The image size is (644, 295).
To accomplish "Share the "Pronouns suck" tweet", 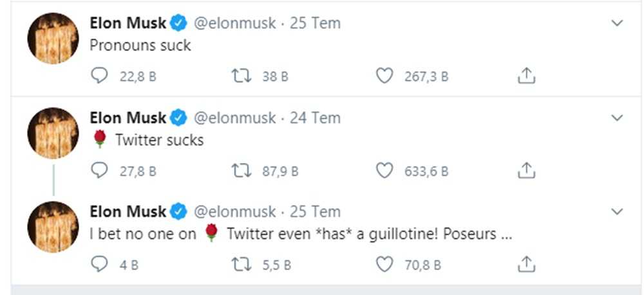I will tap(526, 77).
